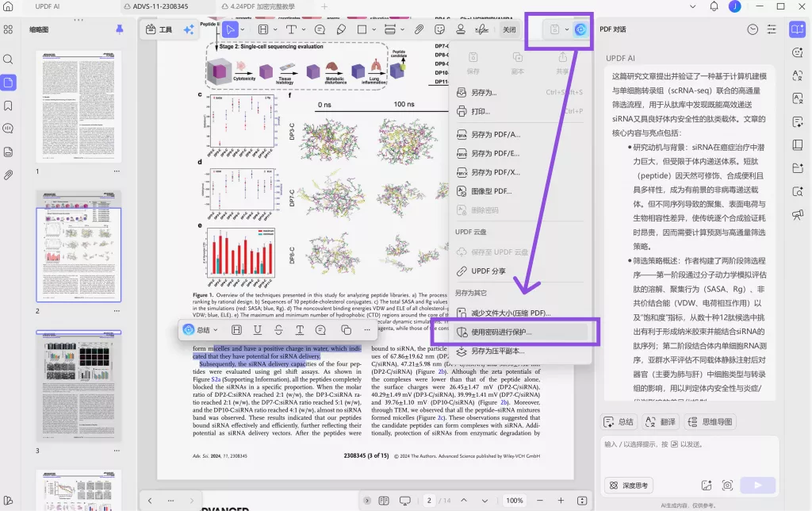Open the 工具 tools menu

[159, 29]
